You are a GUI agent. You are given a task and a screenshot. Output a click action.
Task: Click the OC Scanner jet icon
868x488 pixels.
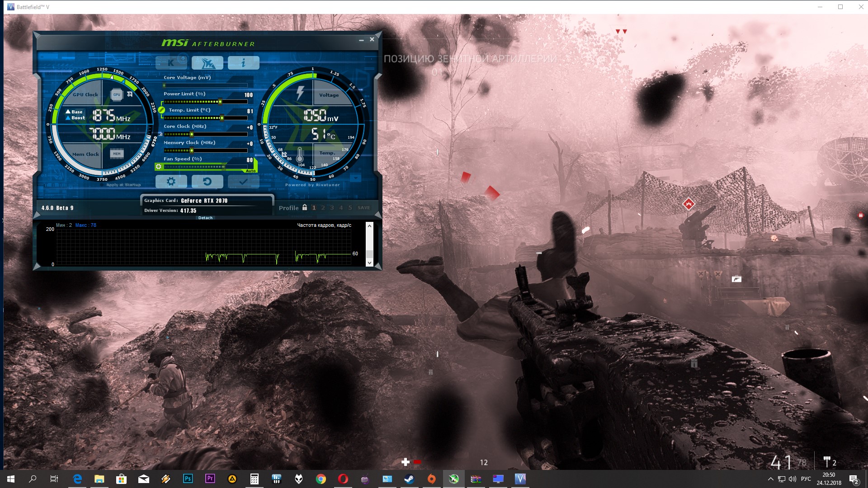pos(207,63)
